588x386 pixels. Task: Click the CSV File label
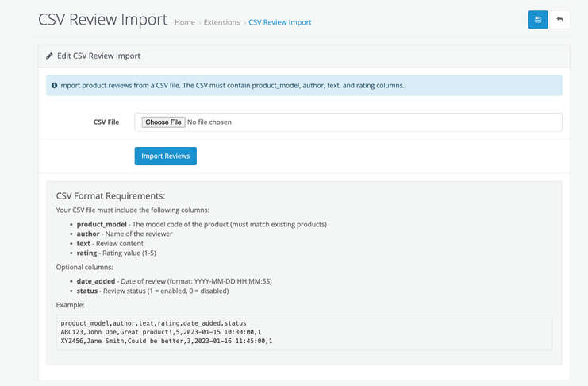106,122
